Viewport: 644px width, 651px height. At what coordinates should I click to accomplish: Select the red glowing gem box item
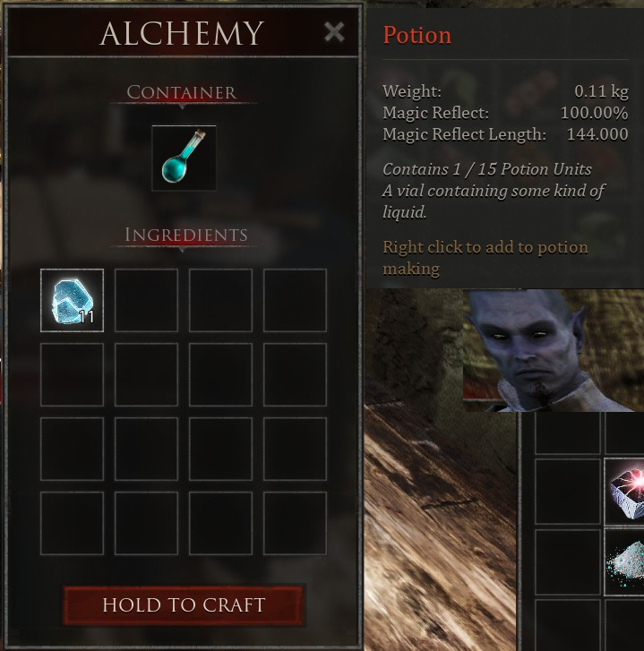(623, 492)
